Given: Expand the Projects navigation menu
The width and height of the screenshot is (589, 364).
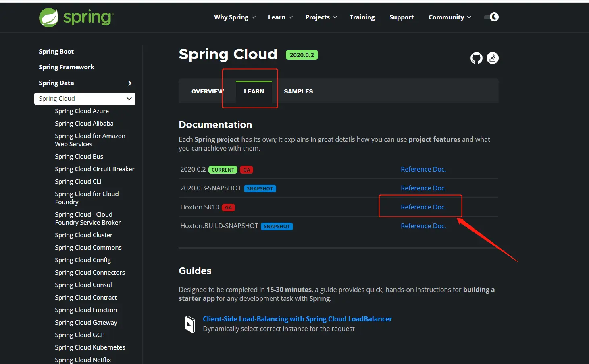Looking at the screenshot, I should [321, 17].
